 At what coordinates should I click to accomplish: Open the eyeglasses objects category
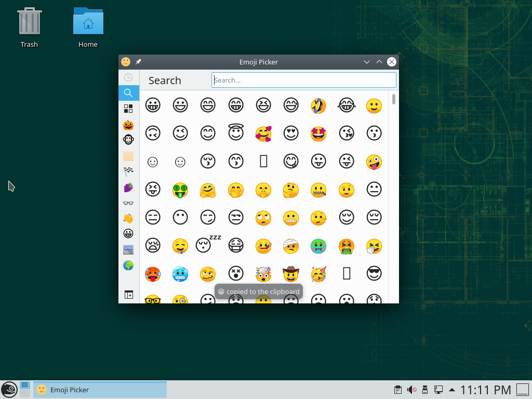pyautogui.click(x=128, y=203)
